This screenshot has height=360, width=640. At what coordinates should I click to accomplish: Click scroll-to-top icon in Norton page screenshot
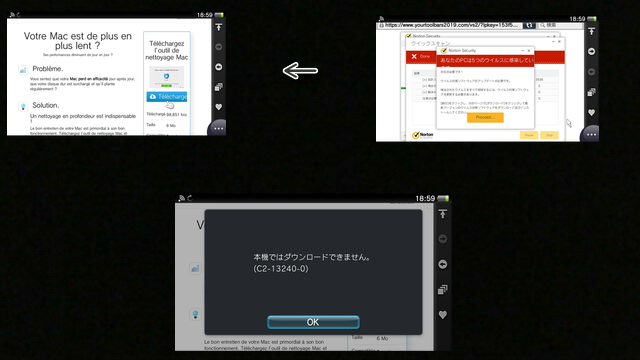591,31
